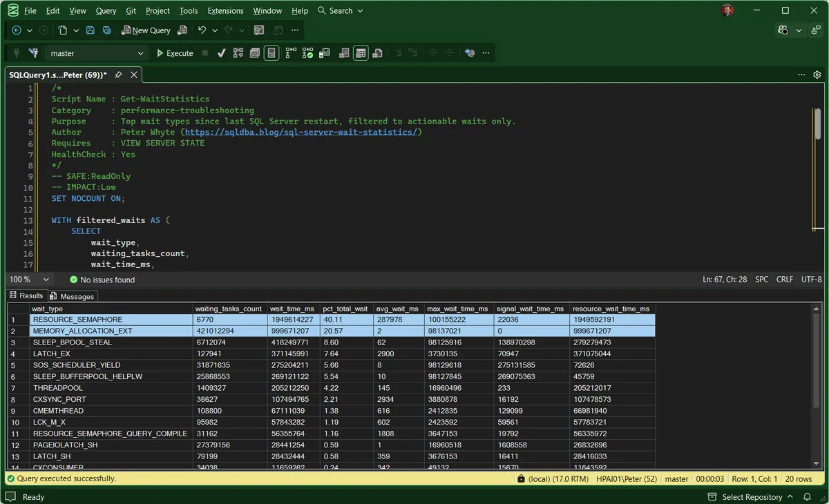Open the Git menu
The height and width of the screenshot is (504, 829).
(x=131, y=10)
